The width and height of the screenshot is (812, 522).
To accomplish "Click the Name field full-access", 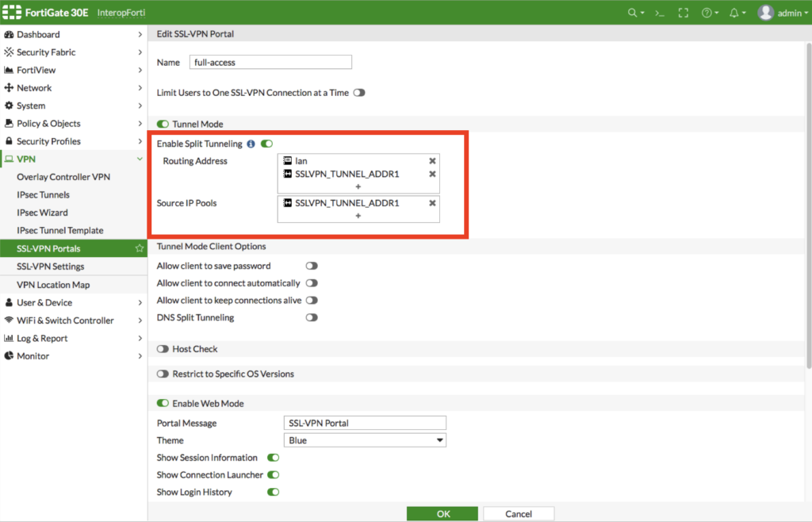I will 270,62.
